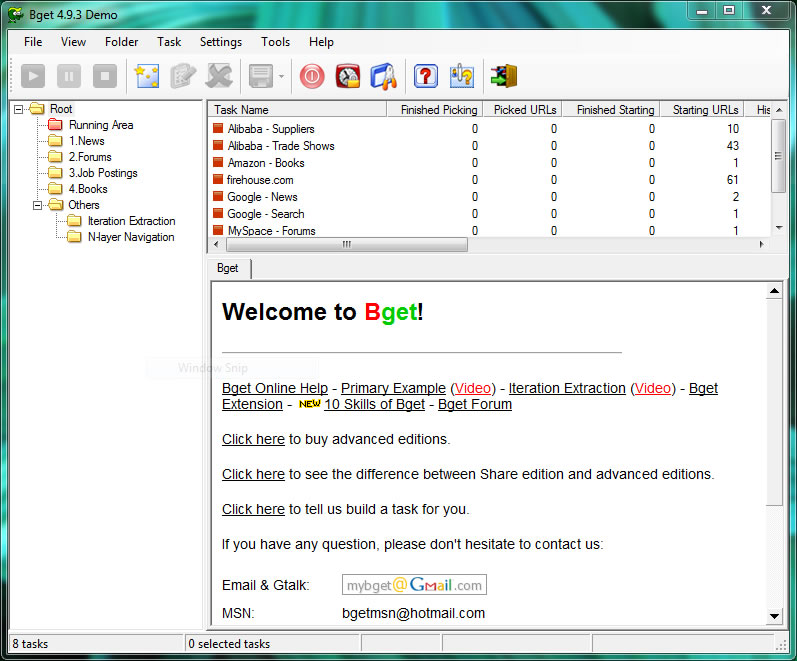Image resolution: width=797 pixels, height=661 pixels.
Task: Sort by Task Name column header
Action: (x=297, y=110)
